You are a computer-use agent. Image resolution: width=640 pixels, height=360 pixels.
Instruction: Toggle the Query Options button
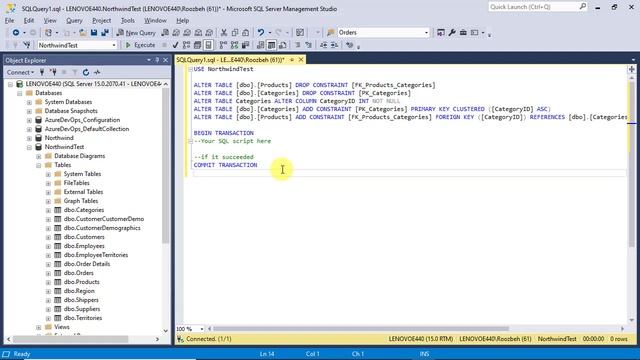[x=198, y=45]
